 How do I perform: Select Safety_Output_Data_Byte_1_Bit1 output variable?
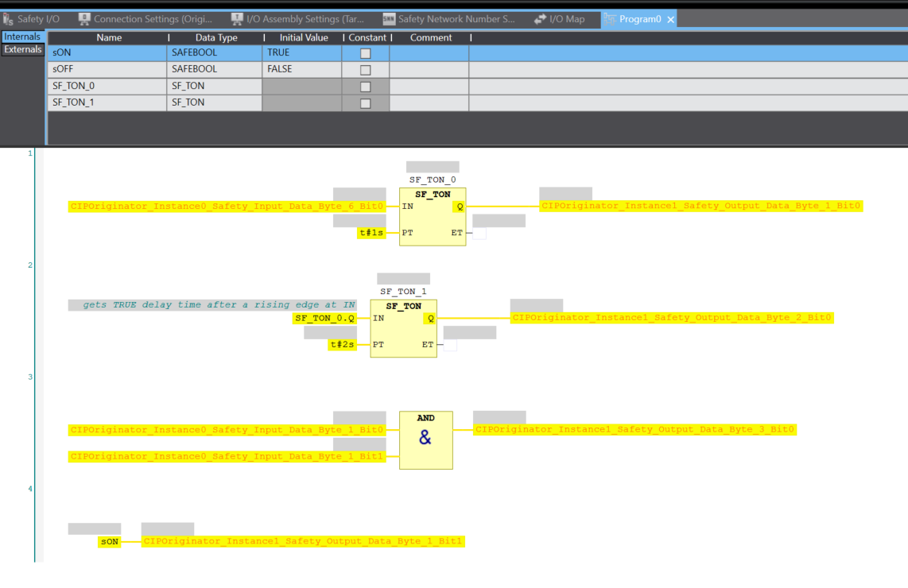[303, 542]
